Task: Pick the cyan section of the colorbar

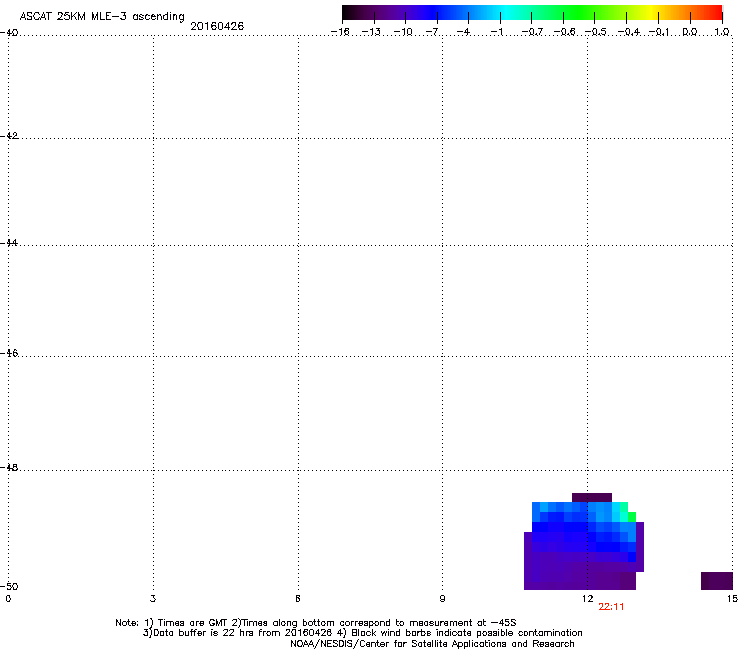Action: tap(507, 12)
